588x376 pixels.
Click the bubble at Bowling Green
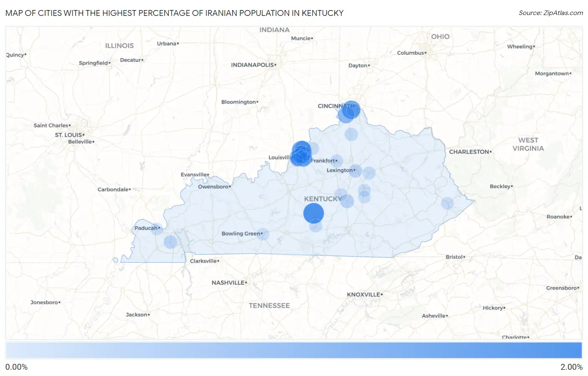pyautogui.click(x=263, y=234)
